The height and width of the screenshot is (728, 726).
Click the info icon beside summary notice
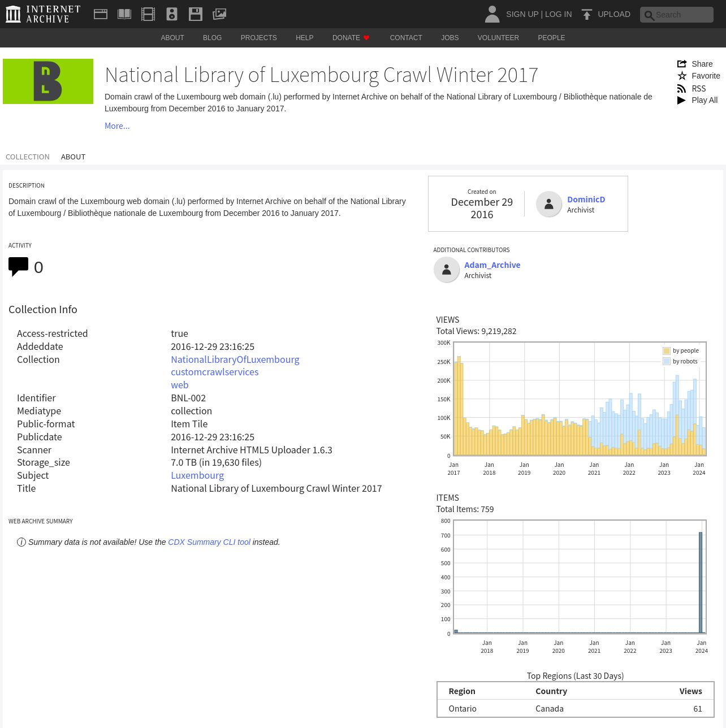[21, 542]
